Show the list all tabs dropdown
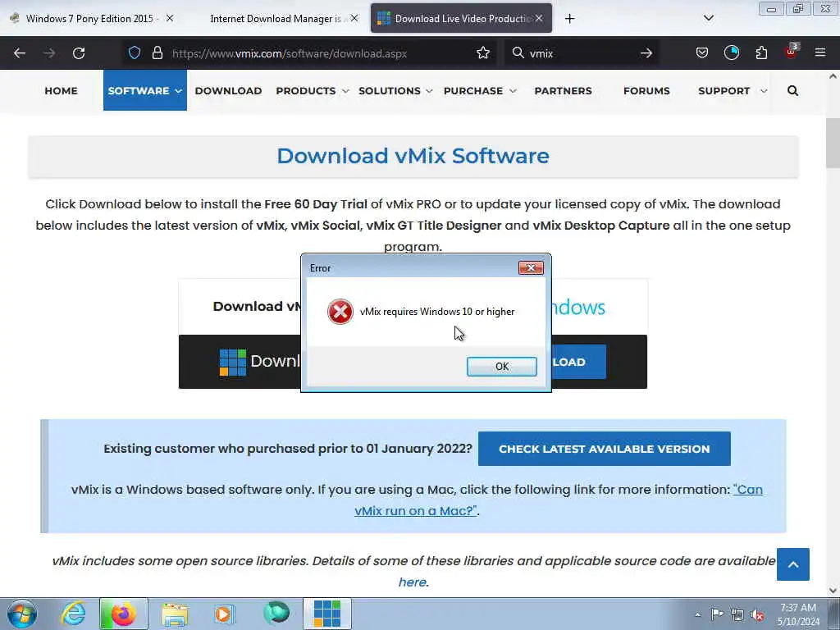Screen dimensions: 840x630 [x=708, y=18]
